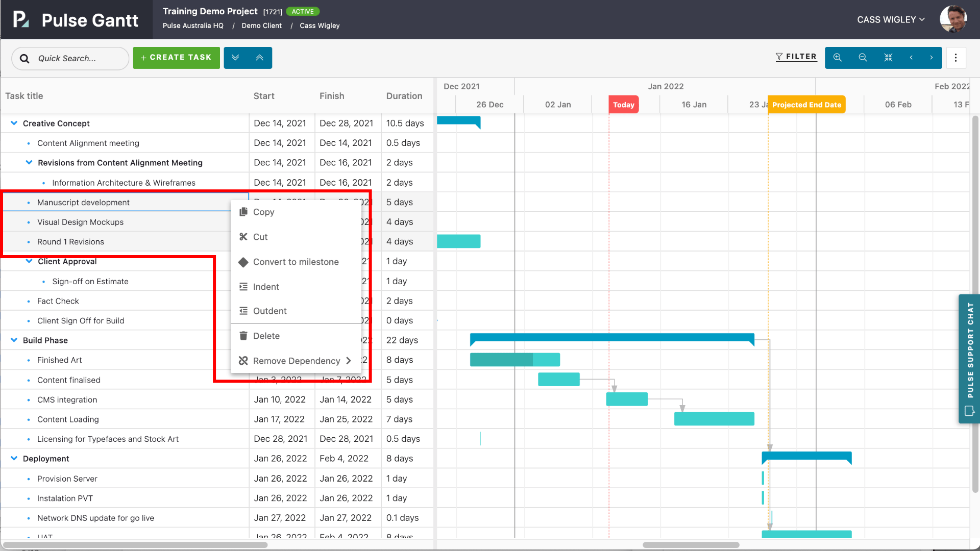Open the CASS WIGLEY account dropdown

coord(890,19)
